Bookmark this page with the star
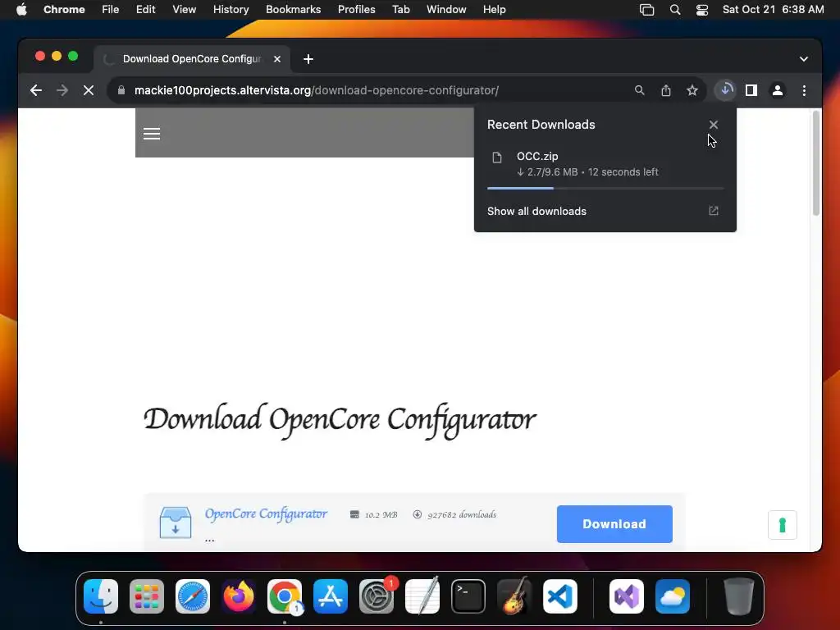The image size is (840, 630). pyautogui.click(x=692, y=90)
